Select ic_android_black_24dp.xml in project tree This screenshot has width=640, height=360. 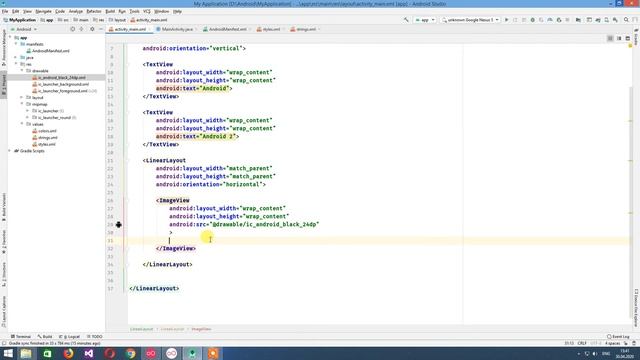click(x=61, y=78)
